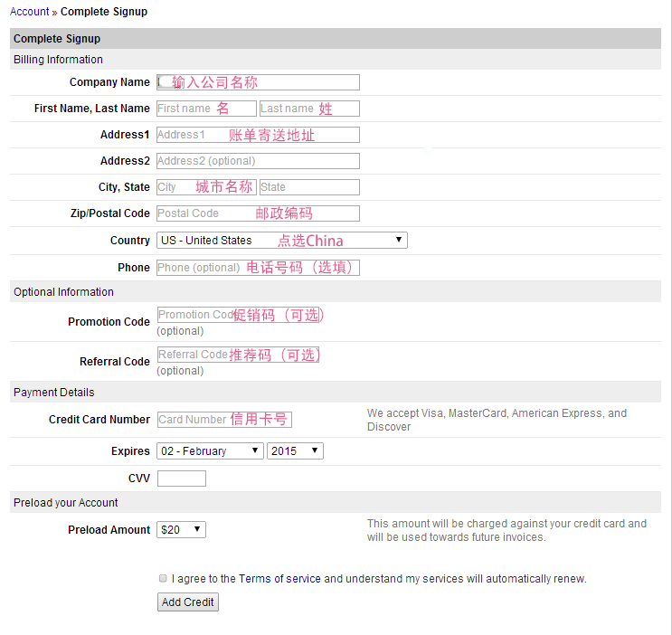Click the Account breadcrumb link
Screen dimensions: 672x635
pyautogui.click(x=29, y=12)
